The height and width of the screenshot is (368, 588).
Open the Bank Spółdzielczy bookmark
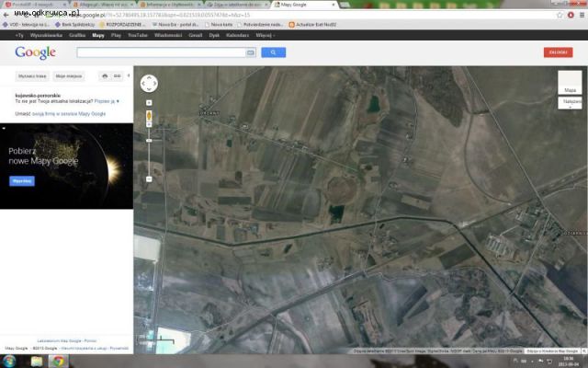[75, 25]
